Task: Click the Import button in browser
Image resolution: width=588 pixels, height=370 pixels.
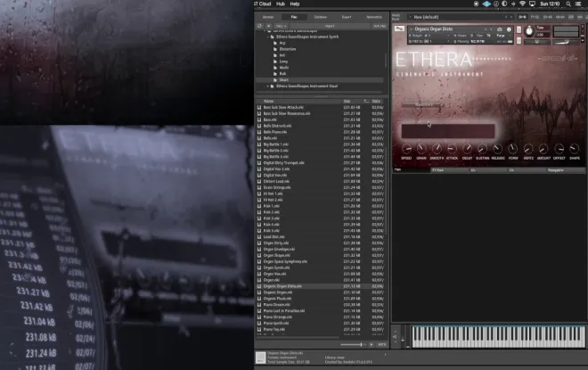Action: point(330,26)
